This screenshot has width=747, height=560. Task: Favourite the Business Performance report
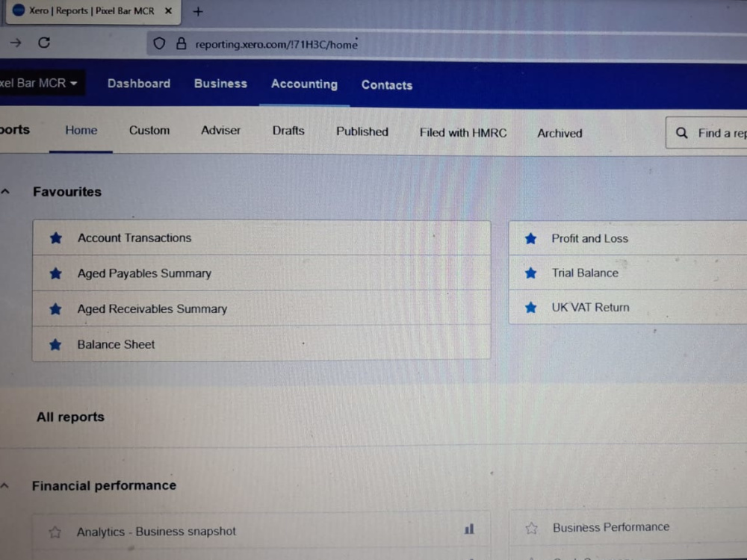(x=531, y=528)
